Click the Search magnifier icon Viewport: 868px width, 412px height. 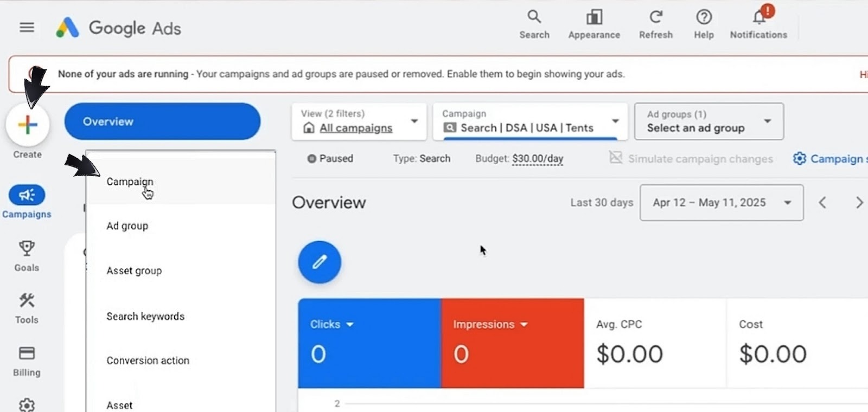pos(534,17)
